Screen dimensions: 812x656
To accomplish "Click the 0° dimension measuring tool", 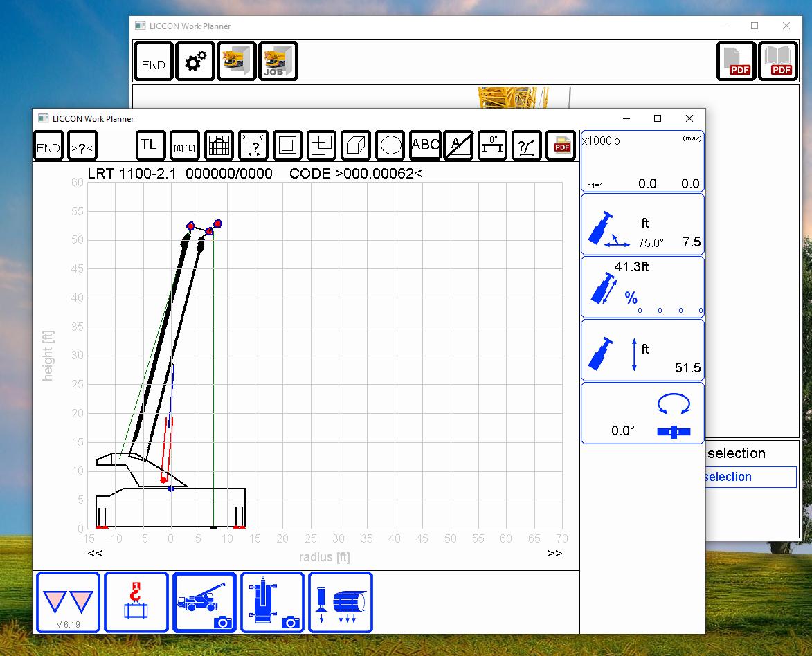I will tap(492, 145).
